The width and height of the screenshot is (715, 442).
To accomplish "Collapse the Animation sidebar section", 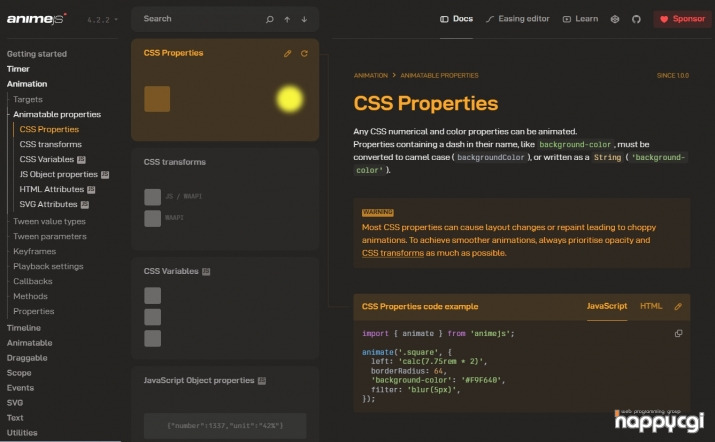I will (x=27, y=84).
